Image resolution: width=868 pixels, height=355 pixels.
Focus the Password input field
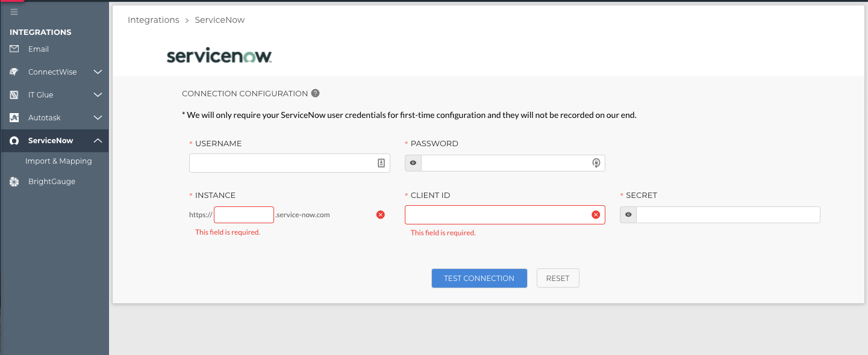pyautogui.click(x=513, y=163)
